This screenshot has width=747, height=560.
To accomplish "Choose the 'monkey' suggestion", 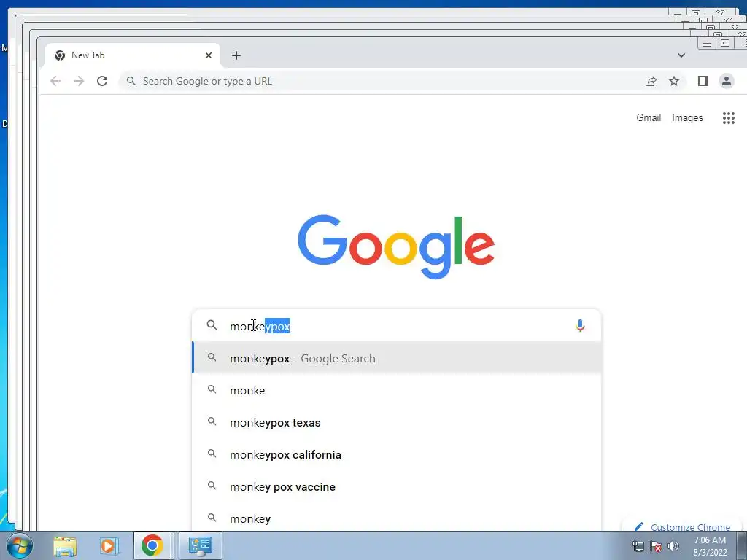I will [396, 518].
